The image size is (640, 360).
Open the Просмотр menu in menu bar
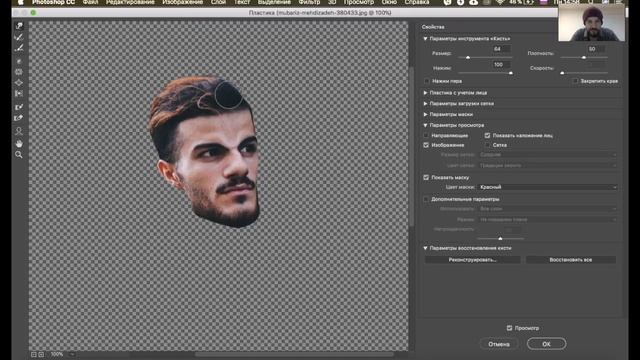pyautogui.click(x=358, y=2)
